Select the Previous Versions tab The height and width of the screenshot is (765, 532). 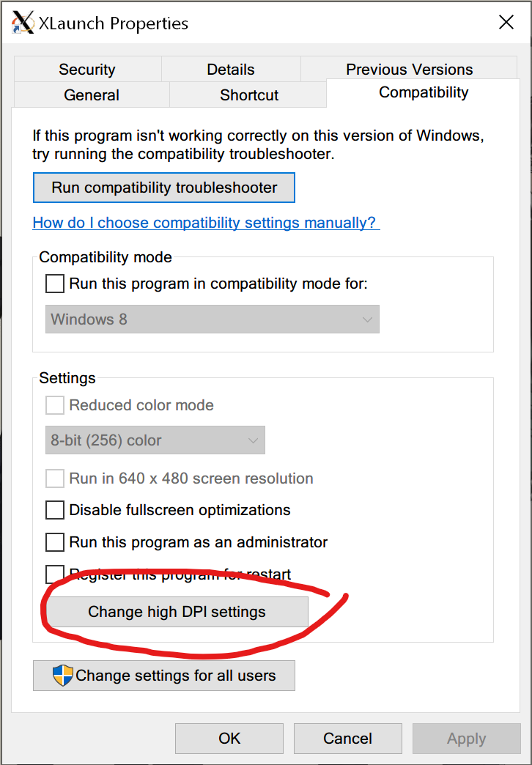pyautogui.click(x=409, y=70)
